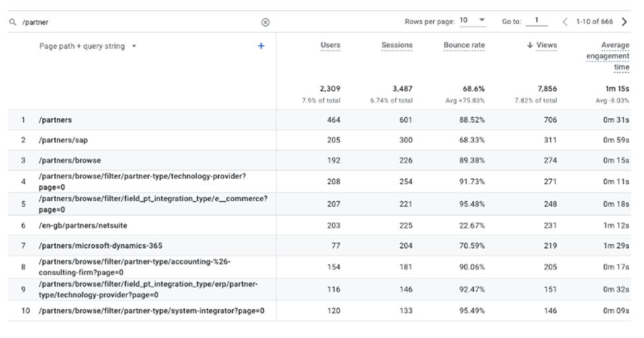Click the search magnifier icon
Screen dimensions: 644x338
click(x=13, y=22)
